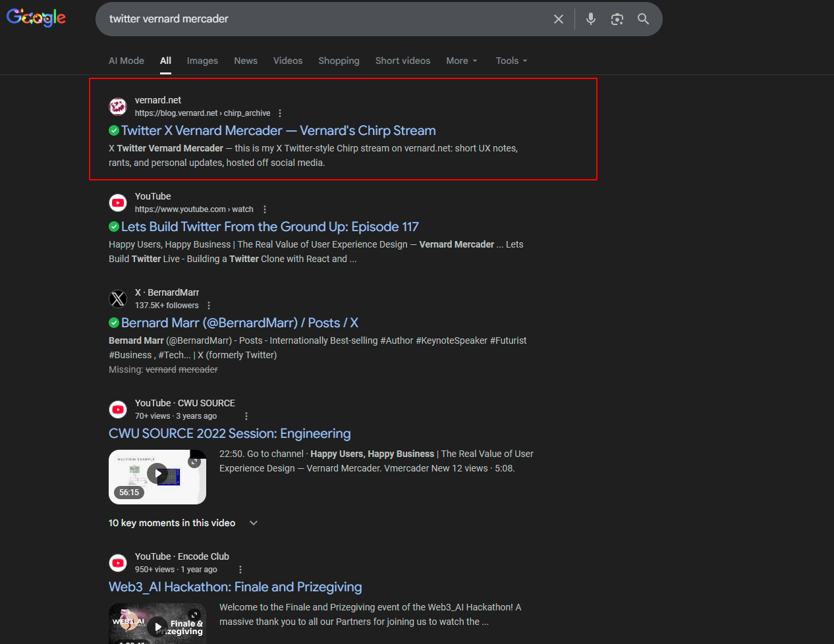Expand the More search filters dropdown
The image size is (834, 644).
click(461, 61)
